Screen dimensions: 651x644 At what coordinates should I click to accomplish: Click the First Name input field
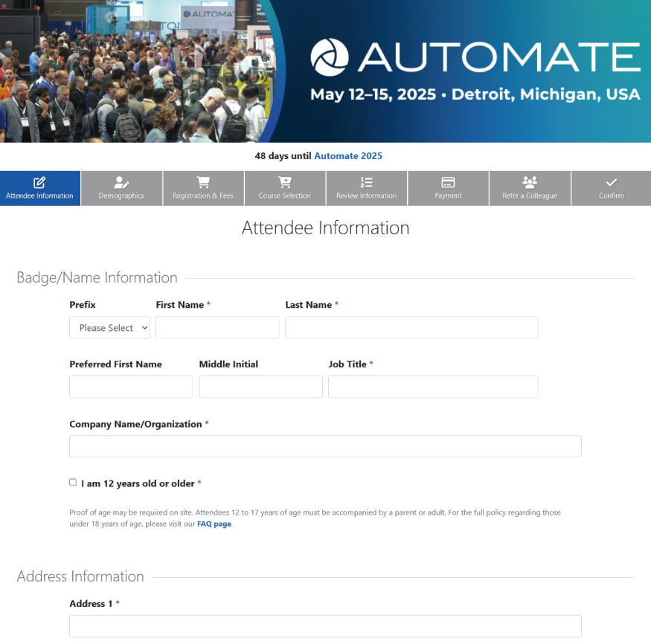click(x=217, y=327)
